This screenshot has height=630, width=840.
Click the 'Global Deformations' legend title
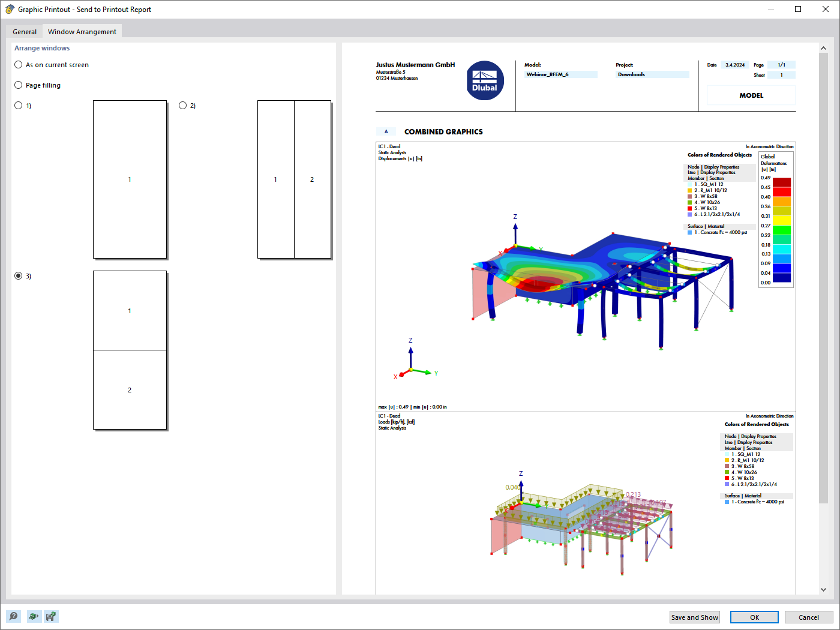(x=773, y=160)
